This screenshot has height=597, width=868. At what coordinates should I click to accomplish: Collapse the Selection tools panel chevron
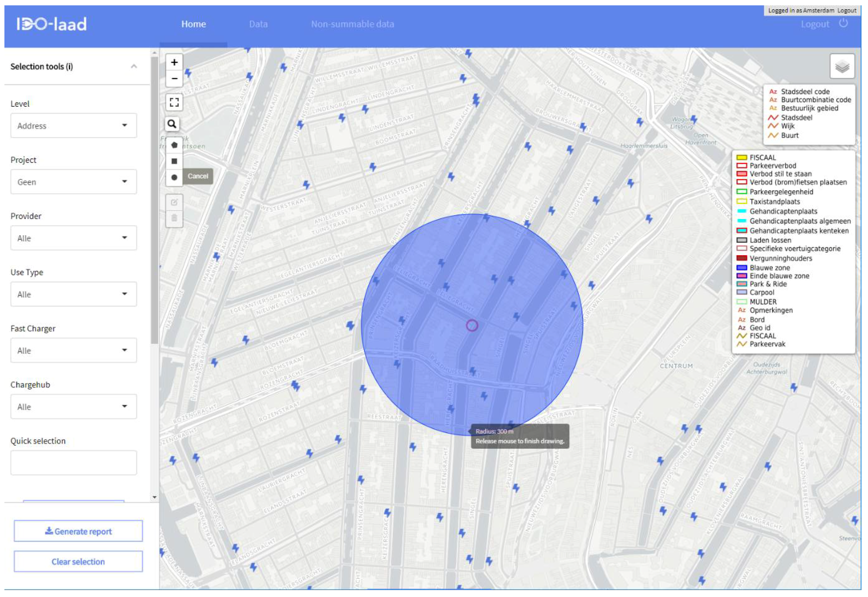click(x=134, y=67)
